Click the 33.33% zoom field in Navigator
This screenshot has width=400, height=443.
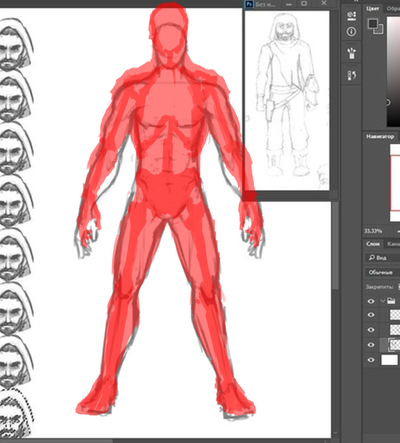coord(373,231)
